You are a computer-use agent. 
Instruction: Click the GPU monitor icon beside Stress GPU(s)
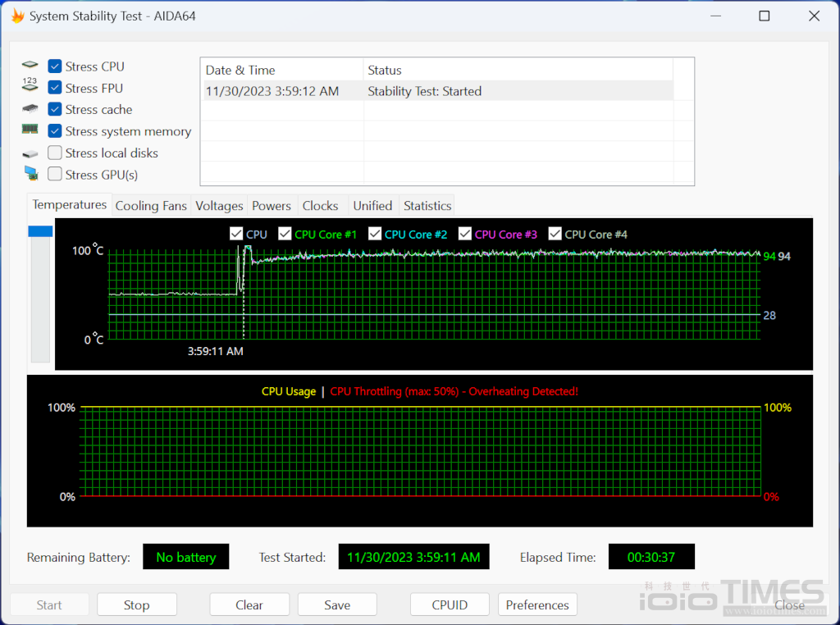pos(30,174)
